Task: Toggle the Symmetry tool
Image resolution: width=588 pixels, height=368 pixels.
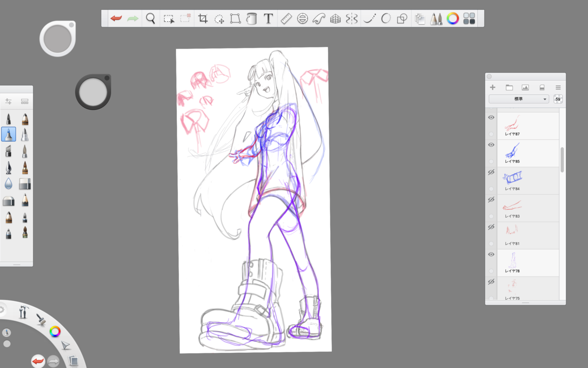Action: [351, 19]
